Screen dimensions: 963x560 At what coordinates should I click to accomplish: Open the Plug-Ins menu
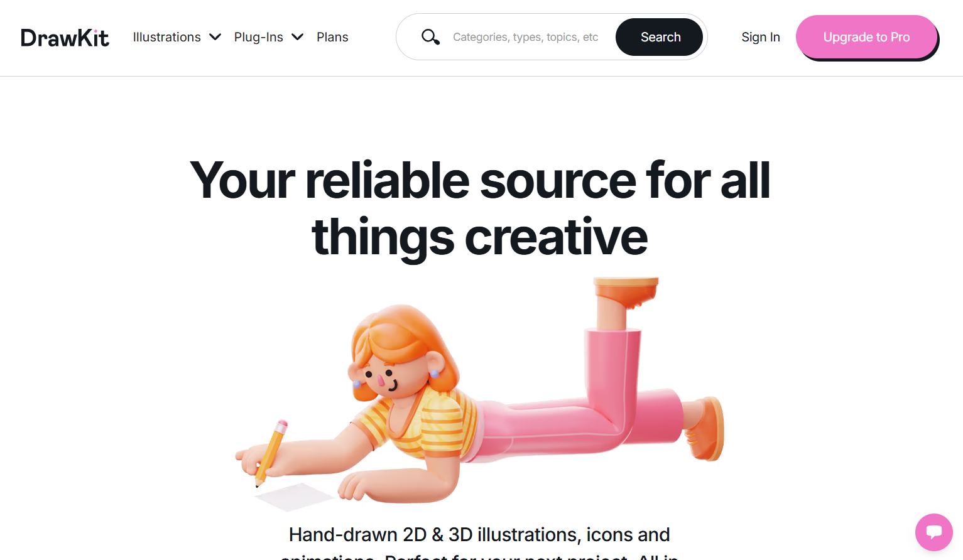pos(258,37)
